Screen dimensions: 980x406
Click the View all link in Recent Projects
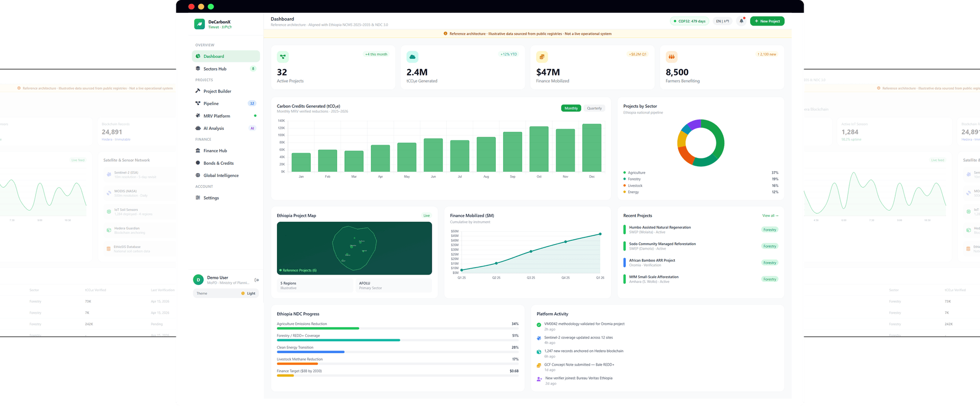click(x=770, y=216)
